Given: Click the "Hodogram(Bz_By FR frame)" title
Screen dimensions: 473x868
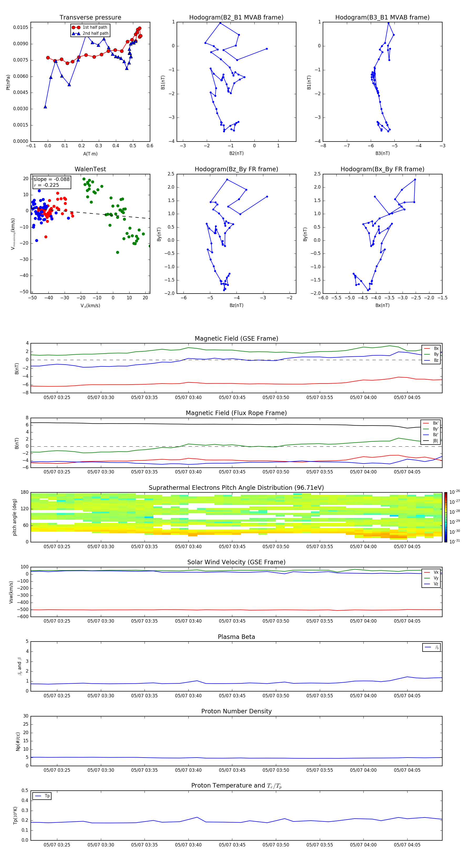Looking at the screenshot, I should point(236,169).
